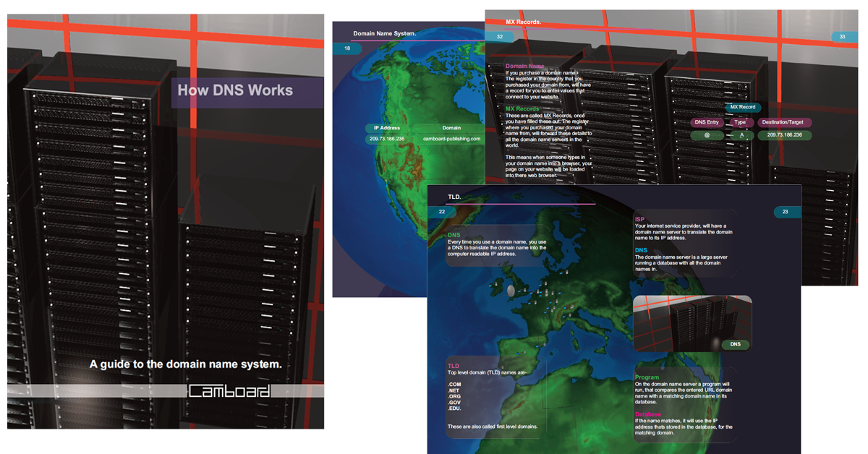
Task: Click the "How DNS Works" cover title
Action: pyautogui.click(x=236, y=90)
